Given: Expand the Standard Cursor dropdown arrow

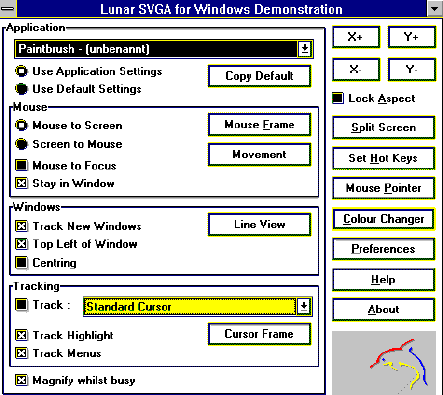Looking at the screenshot, I should coord(304,306).
